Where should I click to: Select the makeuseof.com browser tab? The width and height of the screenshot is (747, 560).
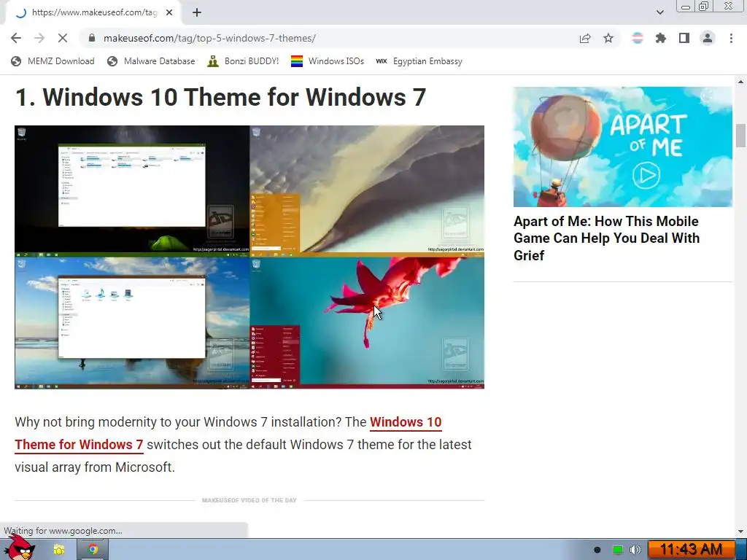pos(93,13)
